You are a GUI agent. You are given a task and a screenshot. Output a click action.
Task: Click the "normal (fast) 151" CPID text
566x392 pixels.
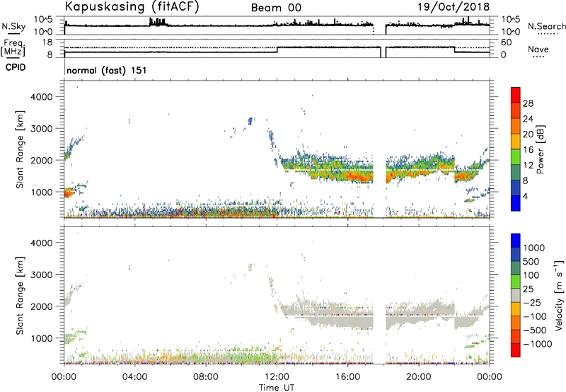coord(107,70)
